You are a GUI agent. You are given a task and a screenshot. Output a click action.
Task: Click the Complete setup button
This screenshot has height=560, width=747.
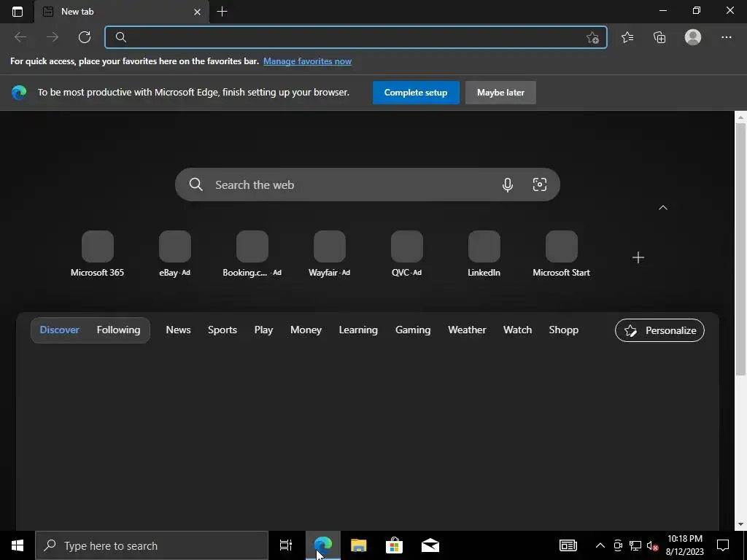416,93
